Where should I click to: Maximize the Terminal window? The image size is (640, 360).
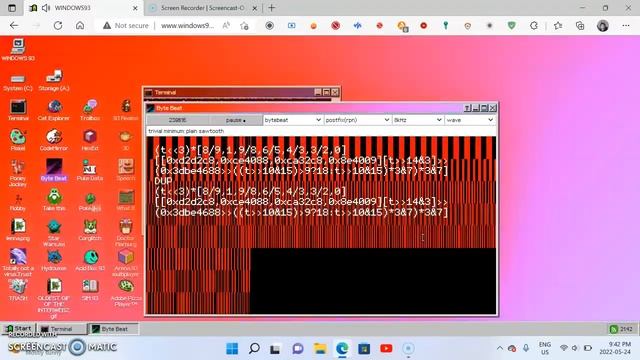pos(326,92)
